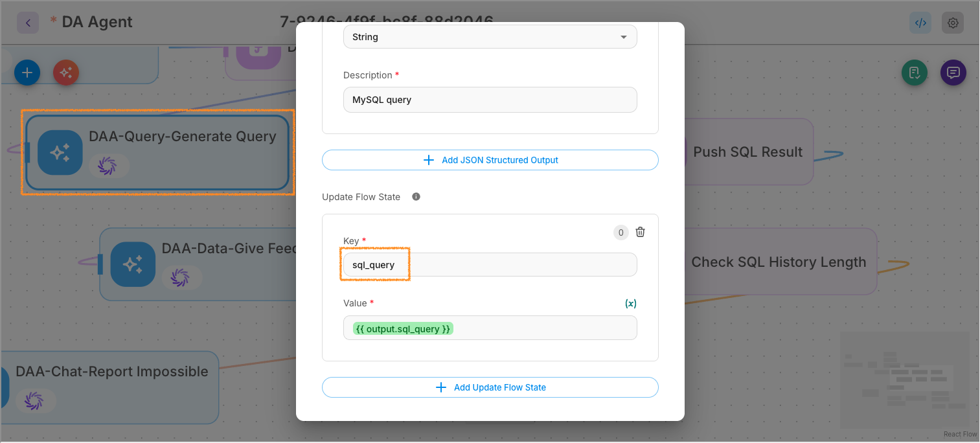Open the code embed icon in header
The height and width of the screenshot is (443, 980).
pyautogui.click(x=920, y=23)
